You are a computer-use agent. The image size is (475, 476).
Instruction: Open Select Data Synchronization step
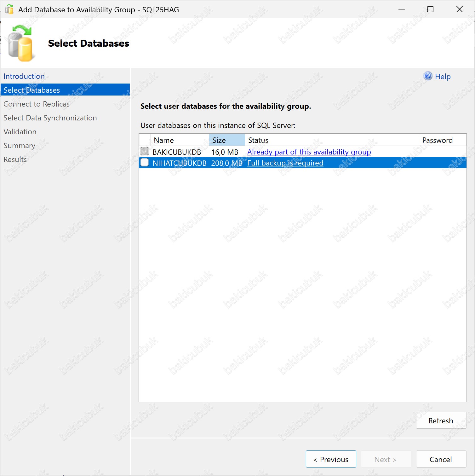(50, 118)
